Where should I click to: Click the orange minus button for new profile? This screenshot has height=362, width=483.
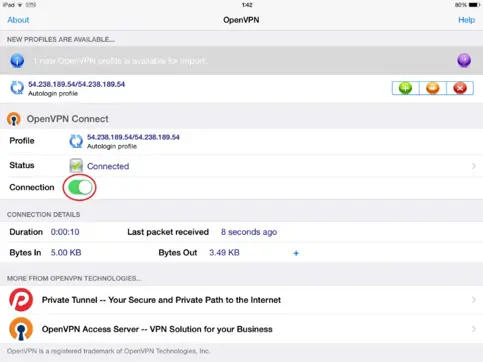[x=433, y=88]
